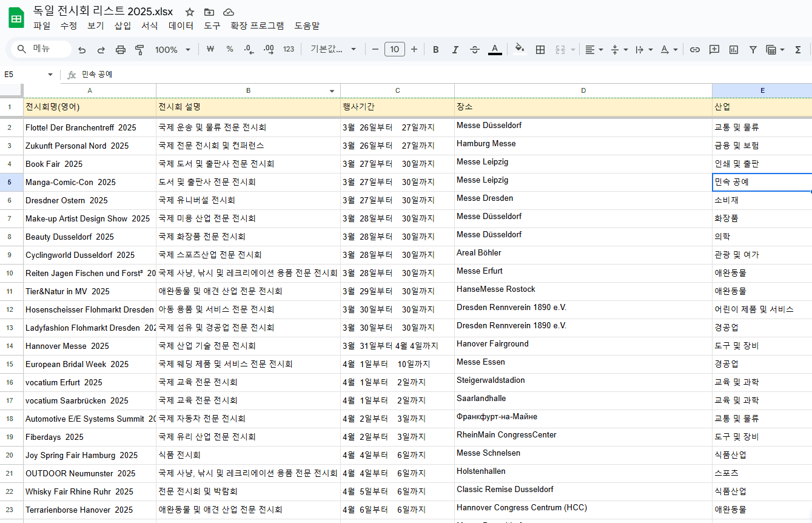Open the 123 number formats menu
This screenshot has width=812, height=523.
[x=289, y=49]
